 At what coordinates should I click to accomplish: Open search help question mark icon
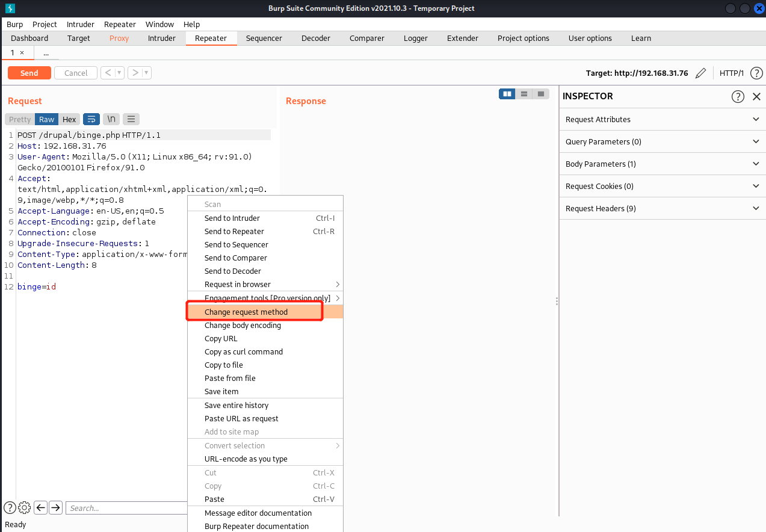coord(10,507)
